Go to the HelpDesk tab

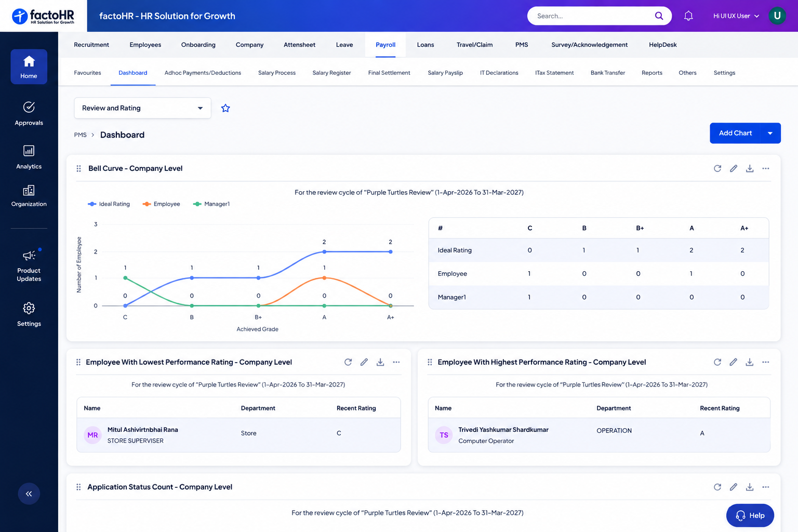pyautogui.click(x=663, y=45)
